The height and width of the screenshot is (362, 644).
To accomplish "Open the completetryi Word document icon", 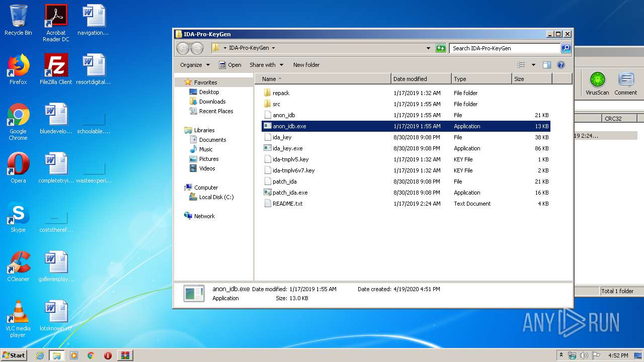I will [56, 168].
